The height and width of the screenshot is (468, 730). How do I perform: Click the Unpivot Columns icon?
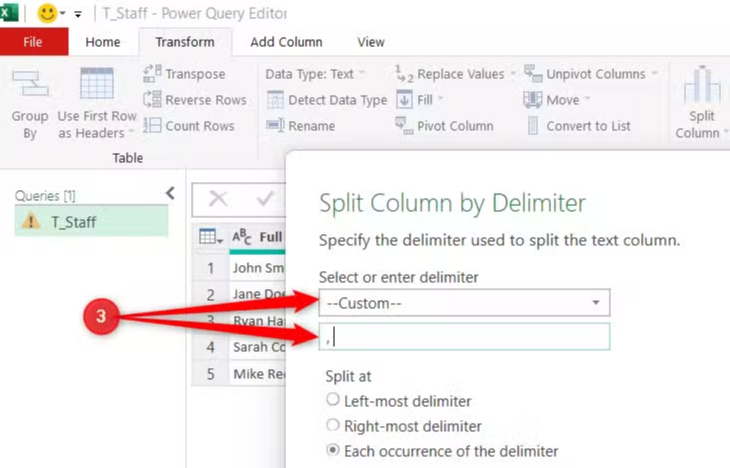click(x=533, y=74)
